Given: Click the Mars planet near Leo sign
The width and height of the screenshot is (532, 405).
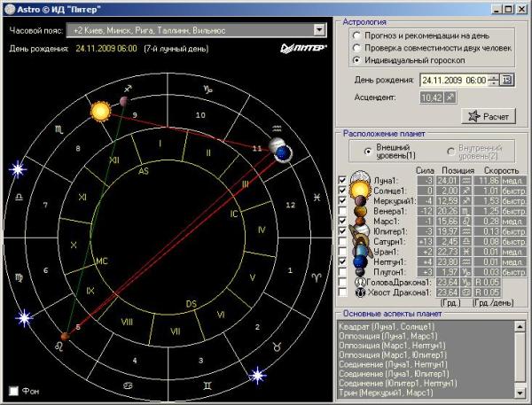Looking at the screenshot, I should pos(65,336).
